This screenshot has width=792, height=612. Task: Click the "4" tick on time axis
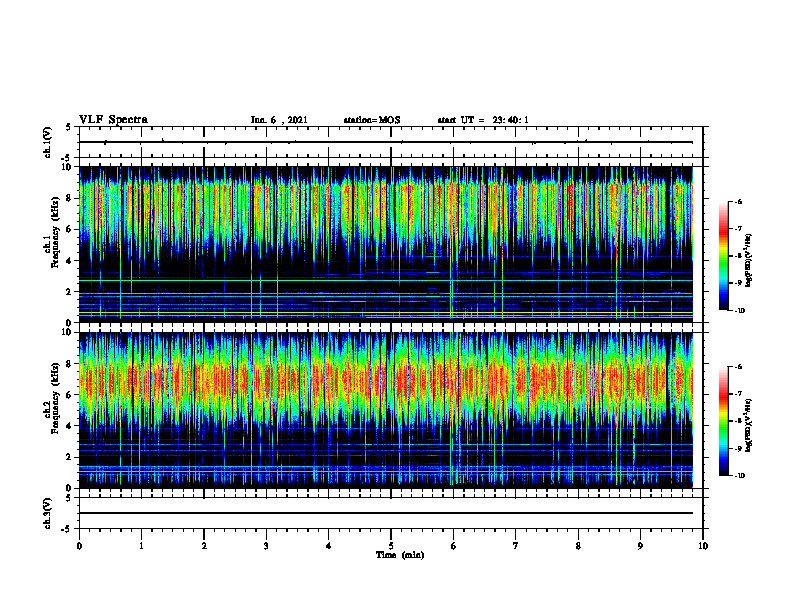pos(328,546)
